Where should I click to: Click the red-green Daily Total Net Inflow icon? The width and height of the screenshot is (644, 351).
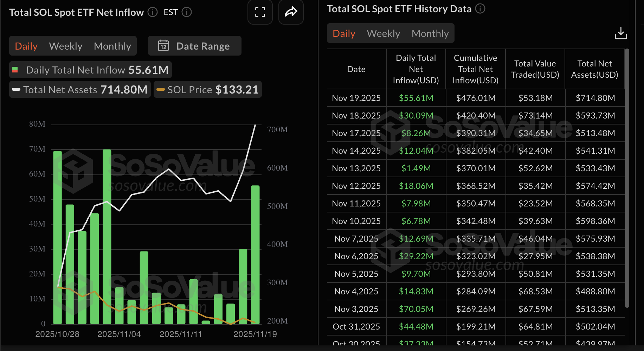point(15,70)
